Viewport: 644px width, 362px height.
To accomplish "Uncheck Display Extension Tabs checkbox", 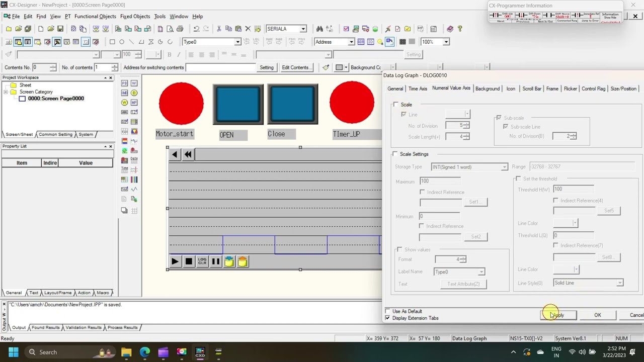I will tap(387, 318).
